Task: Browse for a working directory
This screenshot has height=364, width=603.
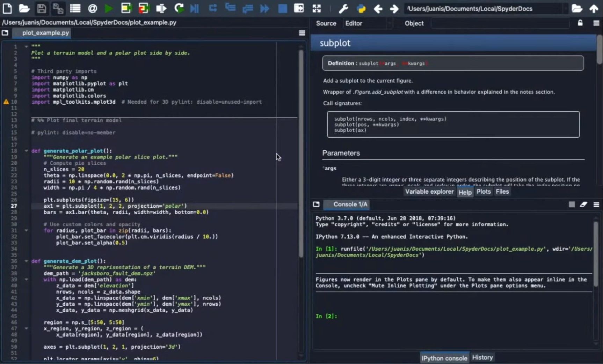Action: pos(577,8)
